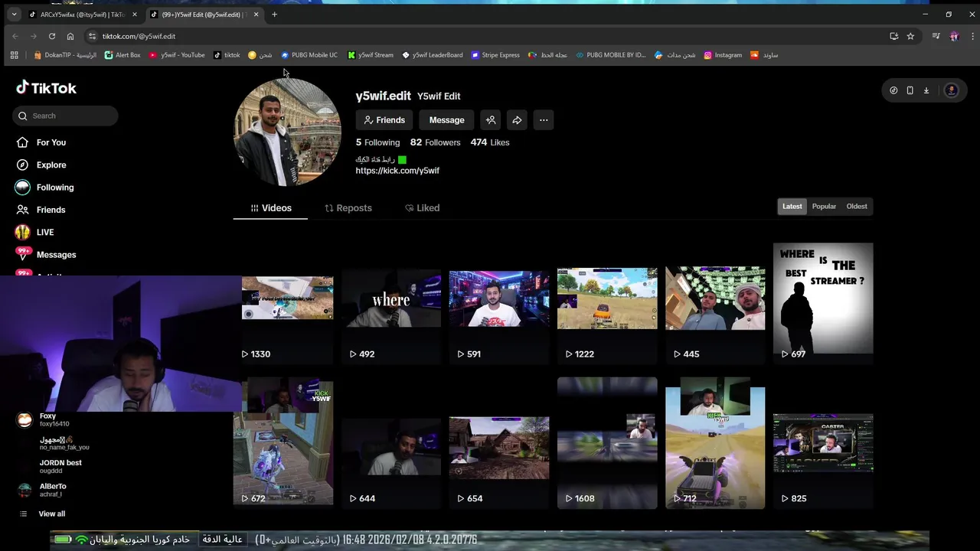The width and height of the screenshot is (980, 551).
Task: Click the 5 Following count
Action: [x=377, y=142]
